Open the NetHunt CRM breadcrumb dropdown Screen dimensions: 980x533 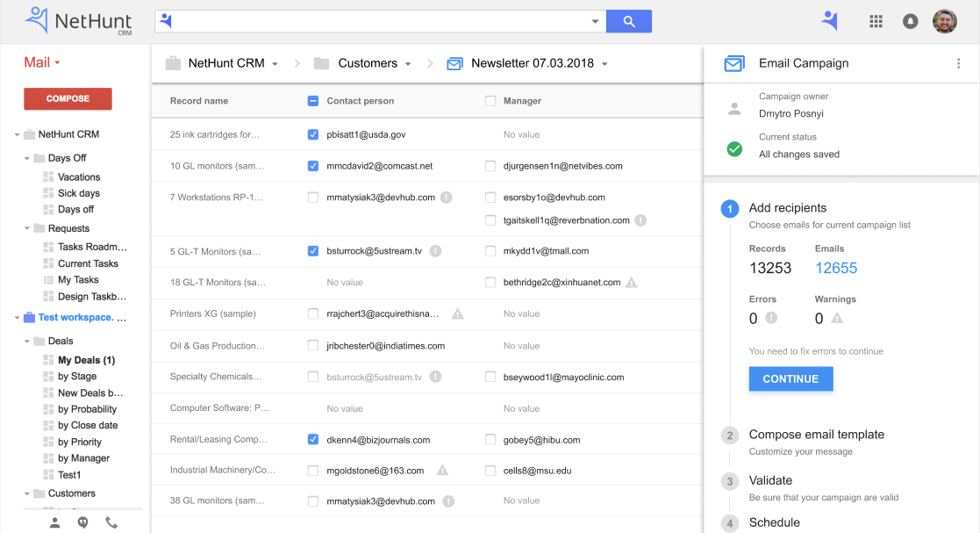[x=275, y=64]
